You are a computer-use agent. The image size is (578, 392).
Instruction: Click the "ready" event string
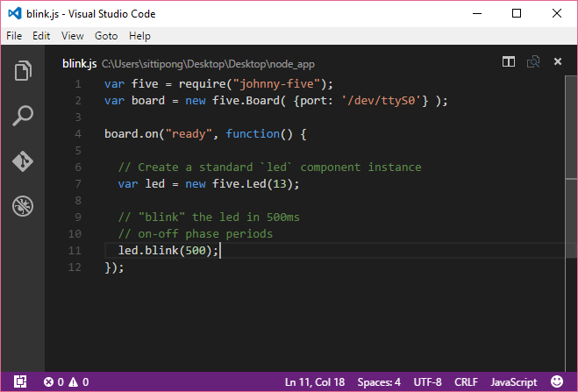coord(189,134)
